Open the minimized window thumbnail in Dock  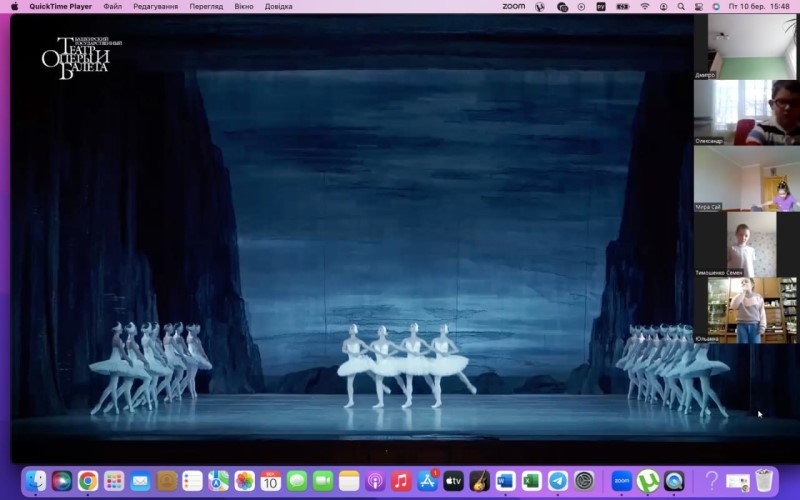pyautogui.click(x=738, y=481)
